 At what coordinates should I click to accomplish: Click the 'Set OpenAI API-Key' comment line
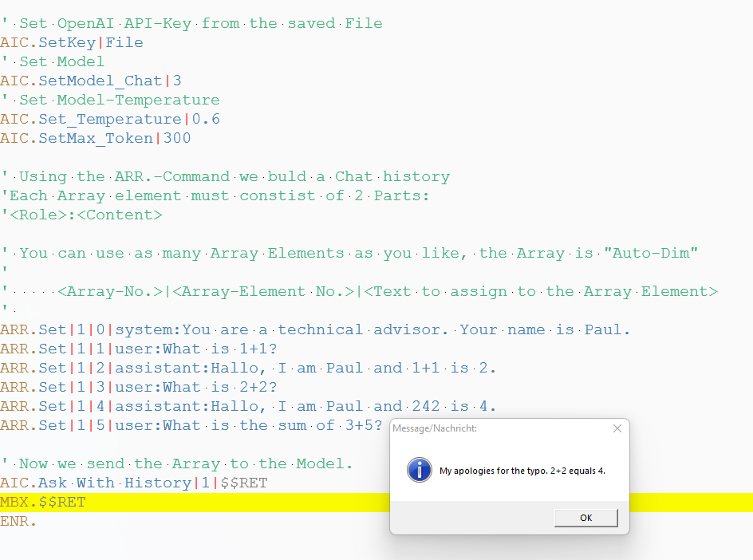pyautogui.click(x=191, y=23)
